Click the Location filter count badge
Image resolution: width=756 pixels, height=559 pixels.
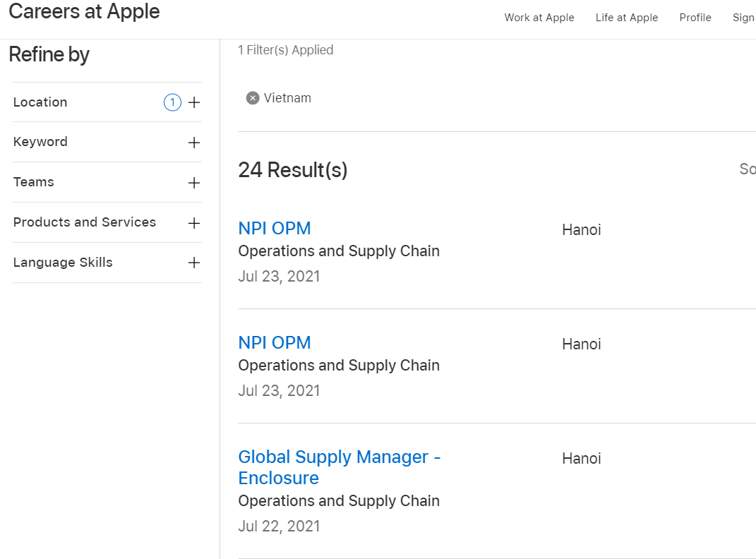172,102
